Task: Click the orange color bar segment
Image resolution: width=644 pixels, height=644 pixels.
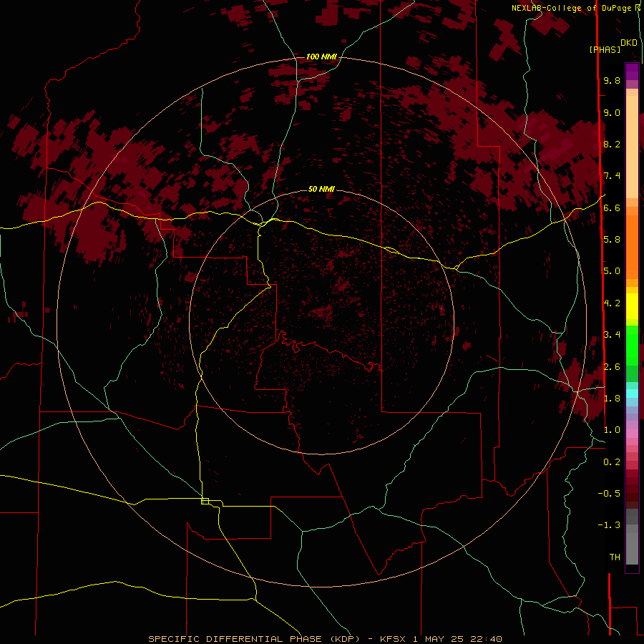Action: [632, 246]
